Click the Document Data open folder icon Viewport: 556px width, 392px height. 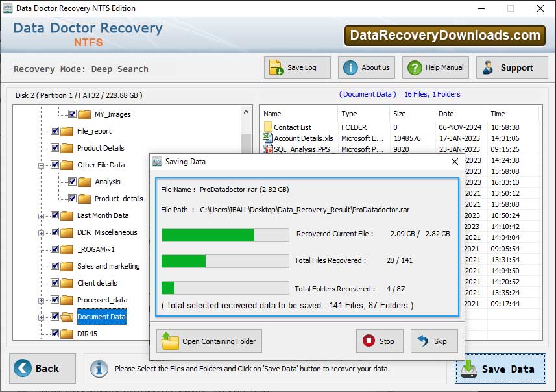click(67, 317)
